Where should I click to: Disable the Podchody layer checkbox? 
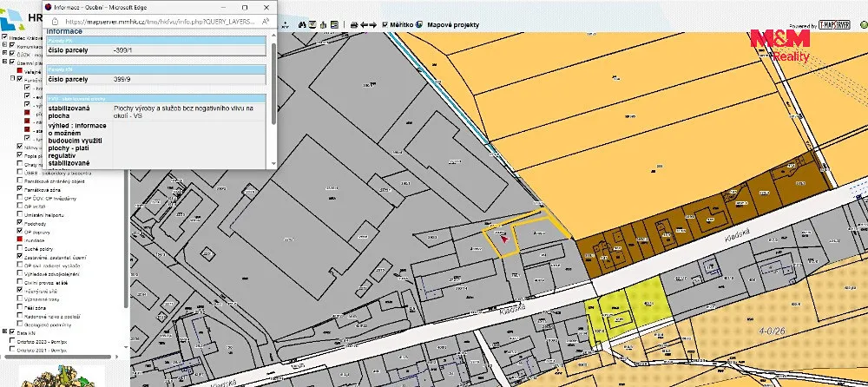pos(19,222)
